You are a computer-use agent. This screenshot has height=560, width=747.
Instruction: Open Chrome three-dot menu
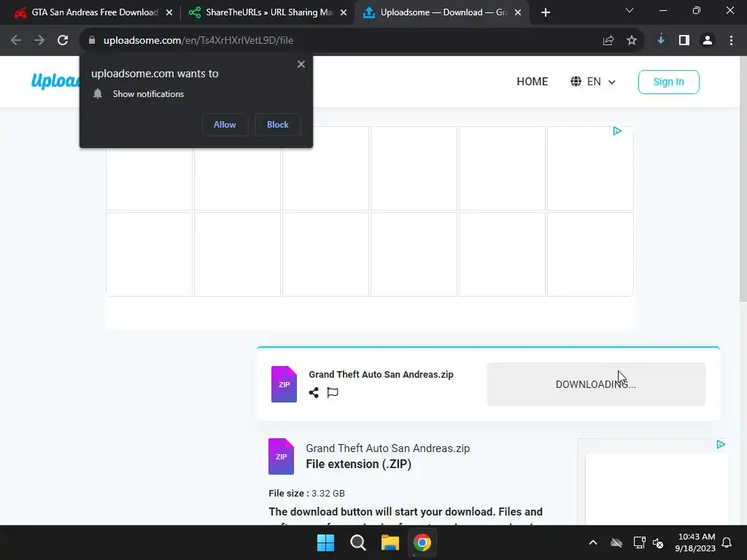731,41
